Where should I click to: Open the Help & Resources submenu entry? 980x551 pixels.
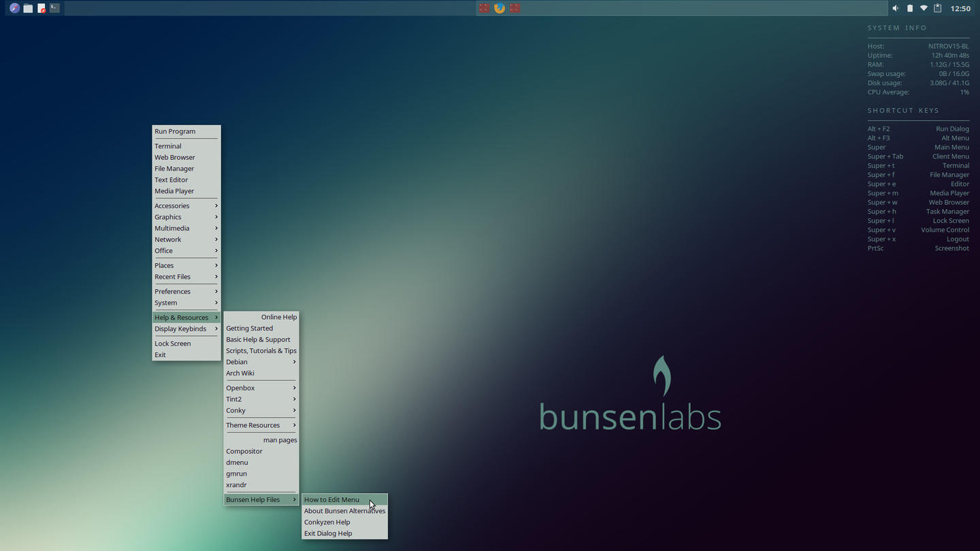pyautogui.click(x=186, y=318)
